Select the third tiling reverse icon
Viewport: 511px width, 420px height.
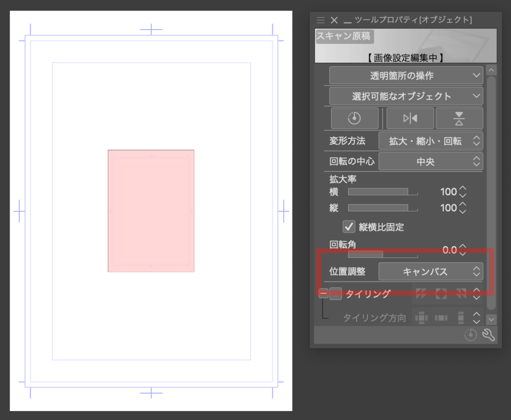(461, 294)
